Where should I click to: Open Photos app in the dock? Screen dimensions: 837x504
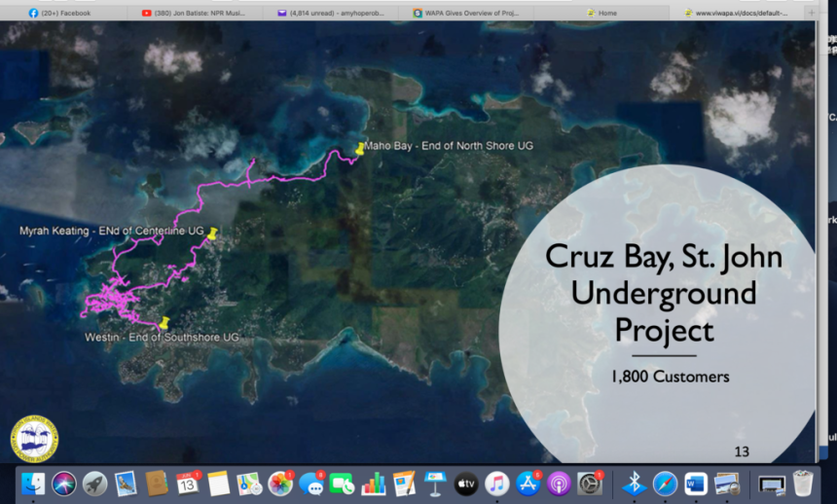280,484
